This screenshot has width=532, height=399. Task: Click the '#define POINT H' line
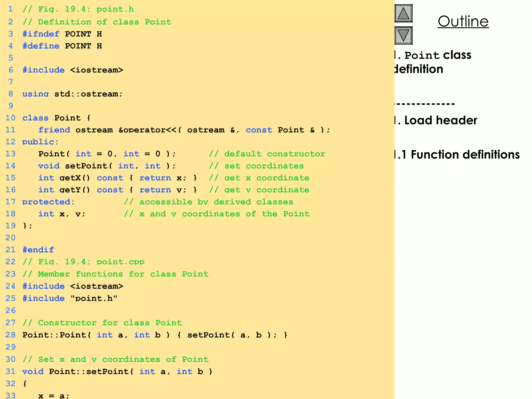(62, 46)
